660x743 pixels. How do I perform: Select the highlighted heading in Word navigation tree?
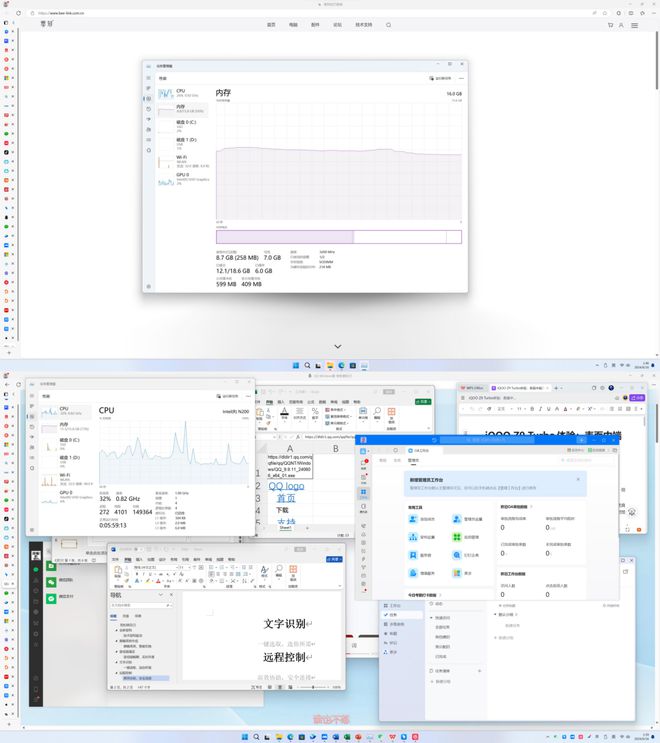click(145, 678)
